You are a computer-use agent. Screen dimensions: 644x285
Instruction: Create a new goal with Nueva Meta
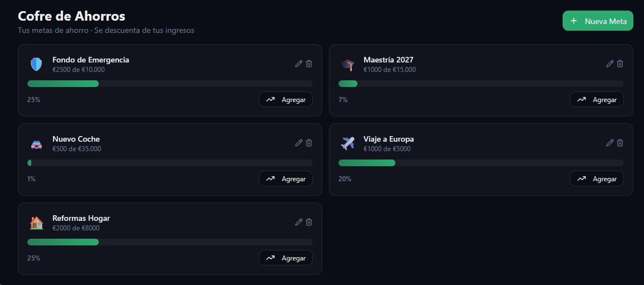coord(598,21)
